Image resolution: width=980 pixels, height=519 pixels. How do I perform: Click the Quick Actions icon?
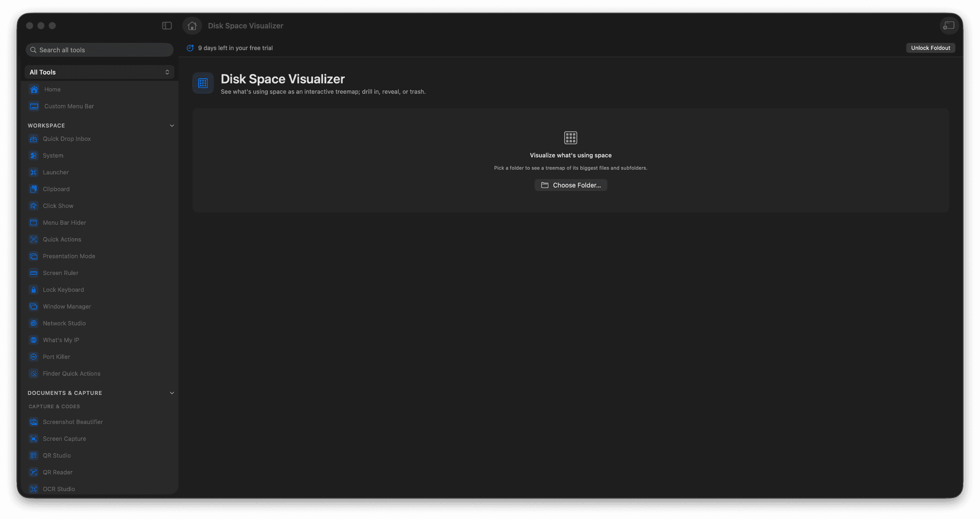click(34, 240)
